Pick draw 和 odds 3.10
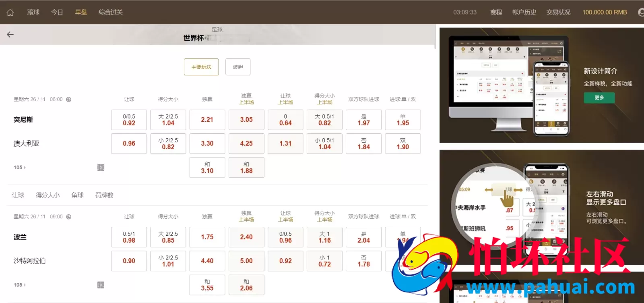644x303 pixels. coord(207,167)
